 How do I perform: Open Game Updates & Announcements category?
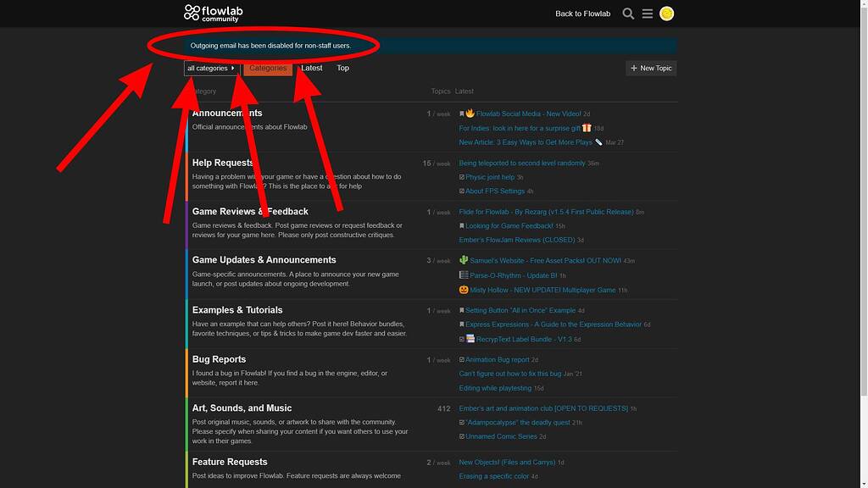pos(264,260)
